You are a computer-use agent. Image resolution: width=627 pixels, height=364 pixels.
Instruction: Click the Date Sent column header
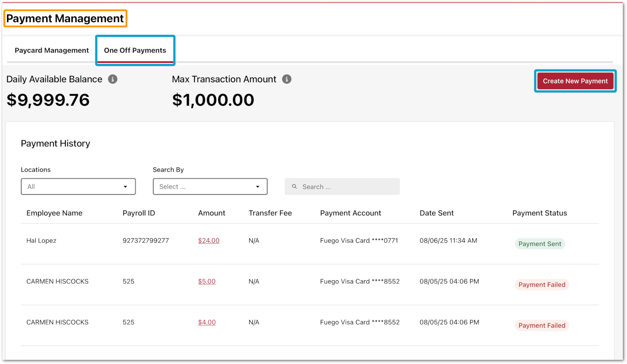436,213
